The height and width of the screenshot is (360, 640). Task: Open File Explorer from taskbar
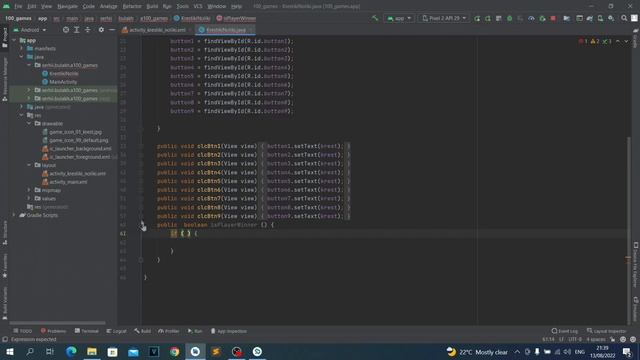tap(92, 352)
